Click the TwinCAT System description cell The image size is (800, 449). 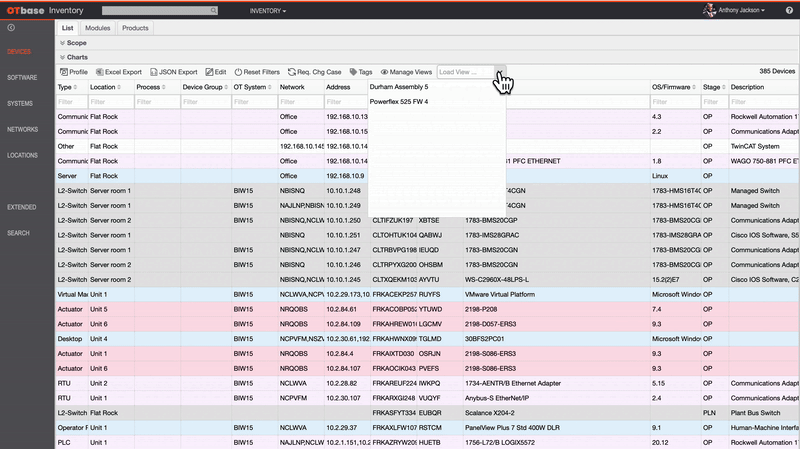[x=755, y=146]
